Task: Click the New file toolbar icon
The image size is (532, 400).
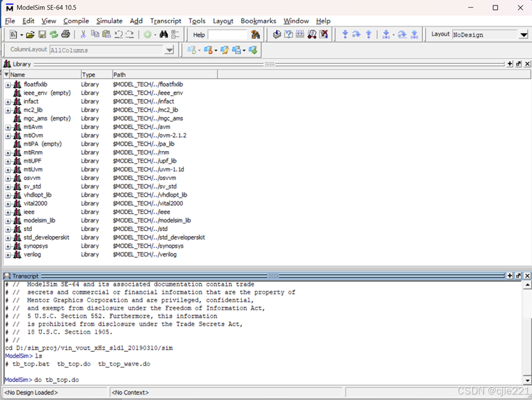Action: click(x=14, y=34)
